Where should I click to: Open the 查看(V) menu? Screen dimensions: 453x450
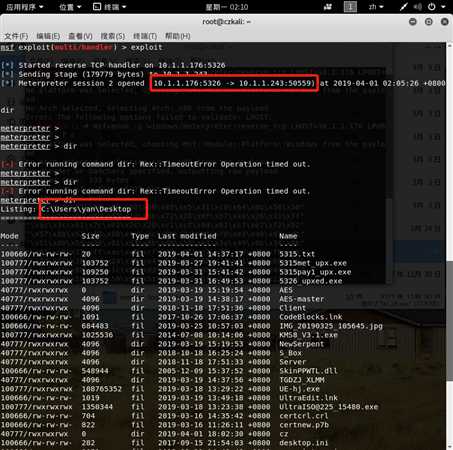coord(80,36)
